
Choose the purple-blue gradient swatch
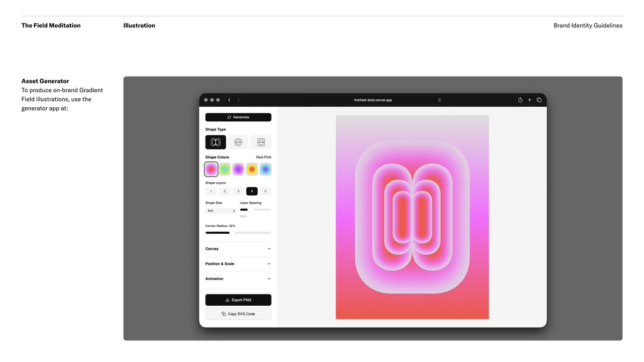click(238, 169)
